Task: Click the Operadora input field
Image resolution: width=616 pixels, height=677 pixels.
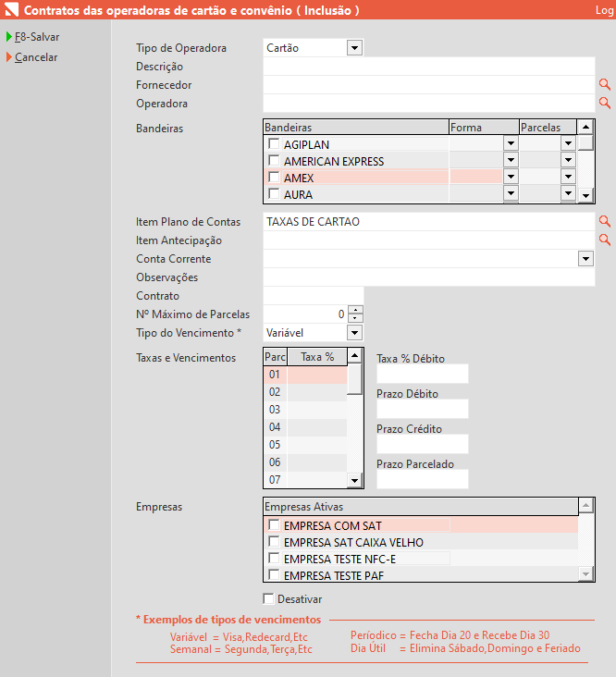Action: coord(429,104)
